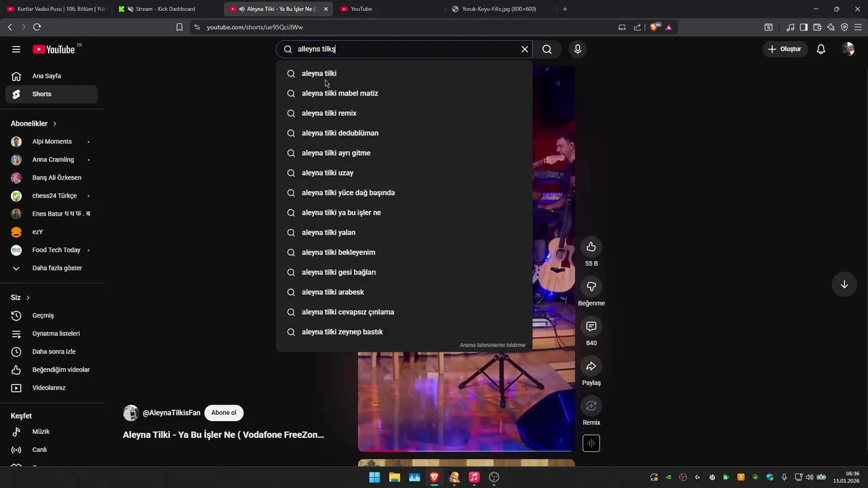Select suggestion aleyna tilki mabel matiz

click(404, 93)
